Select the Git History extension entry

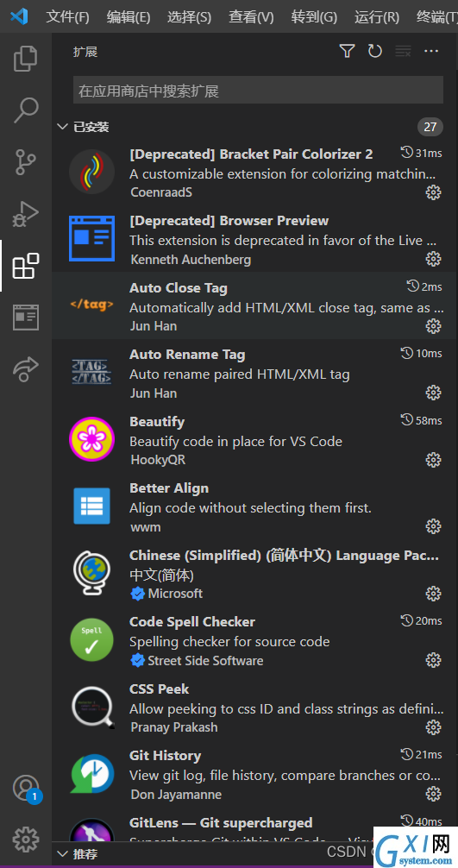coord(255,775)
